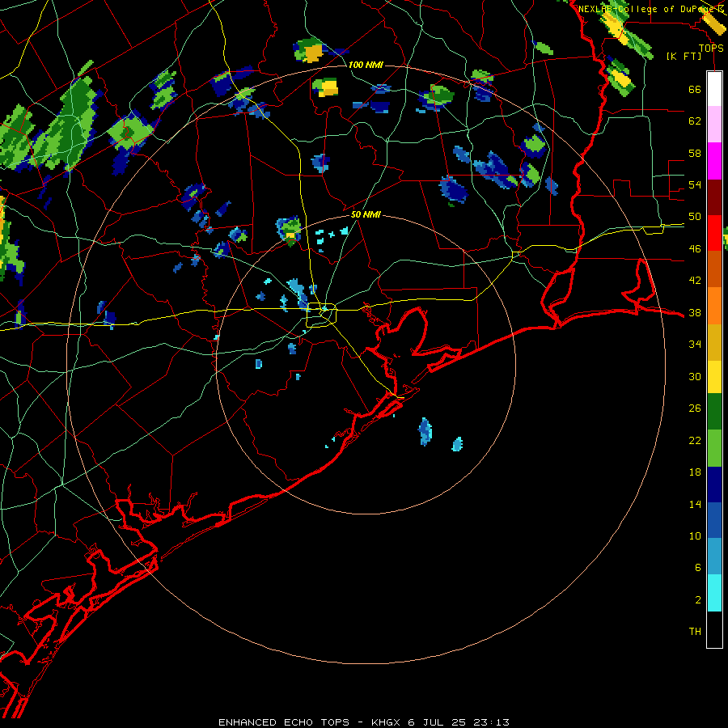Click the "62" legend value
The image size is (728, 728).
[x=695, y=121]
